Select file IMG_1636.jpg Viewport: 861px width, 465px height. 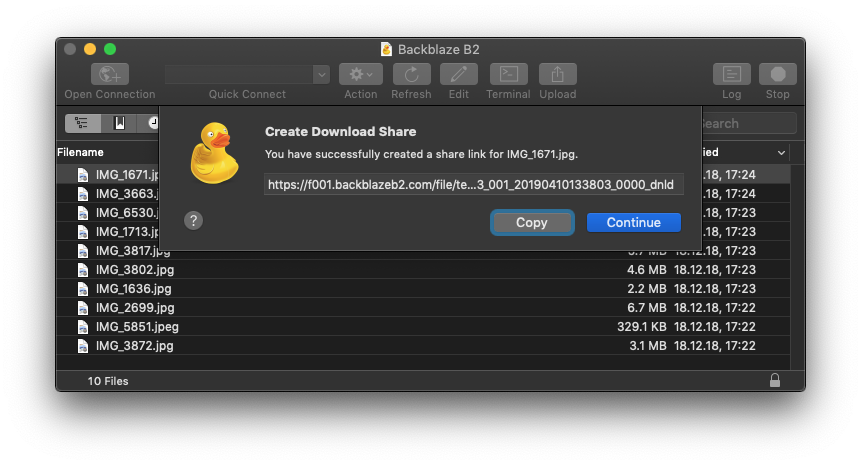click(x=423, y=289)
